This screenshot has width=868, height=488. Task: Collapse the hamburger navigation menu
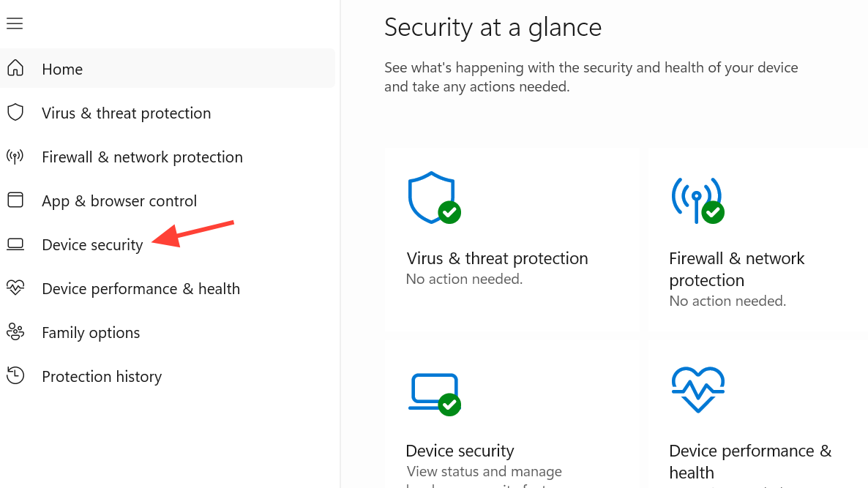pyautogui.click(x=15, y=24)
